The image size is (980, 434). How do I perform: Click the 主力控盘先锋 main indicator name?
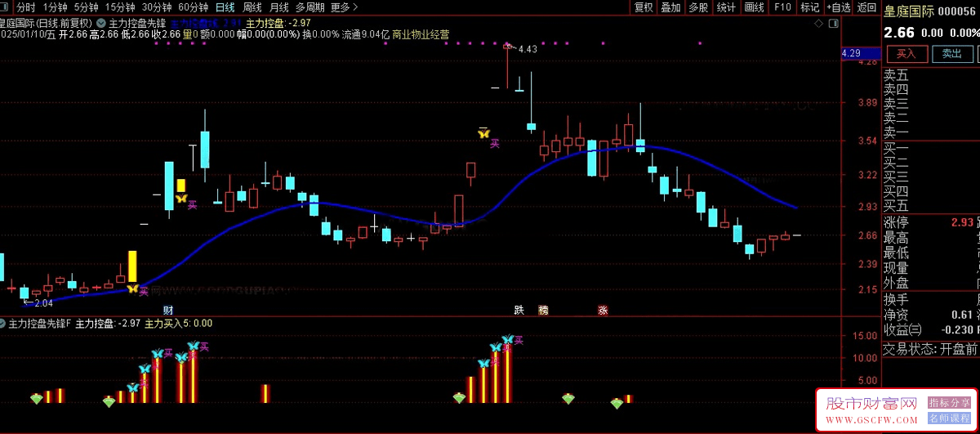pos(138,22)
